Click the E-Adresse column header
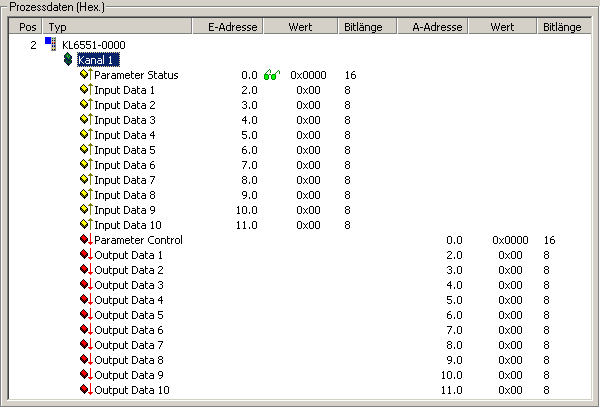This screenshot has height=408, width=600. tap(228, 27)
